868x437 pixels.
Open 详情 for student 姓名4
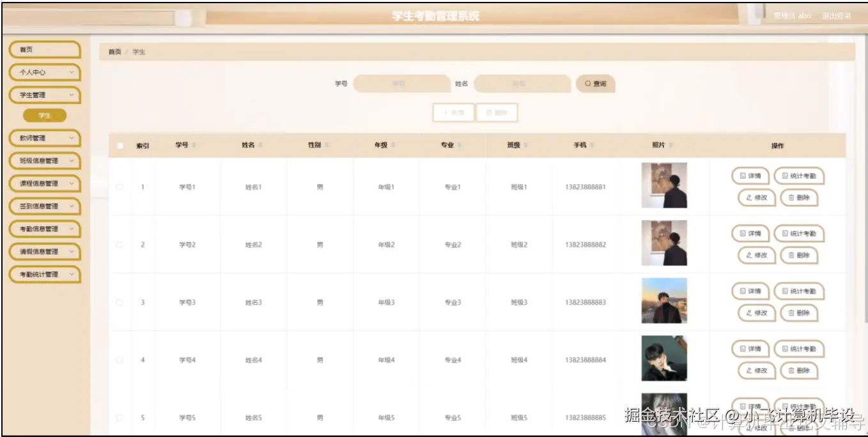pos(750,349)
